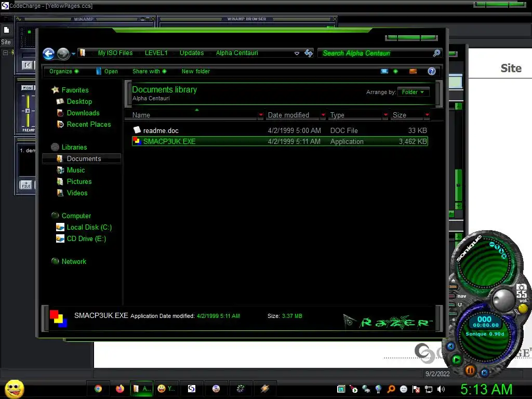532x399 pixels.
Task: Select Libraries in the navigation pane
Action: click(x=74, y=147)
